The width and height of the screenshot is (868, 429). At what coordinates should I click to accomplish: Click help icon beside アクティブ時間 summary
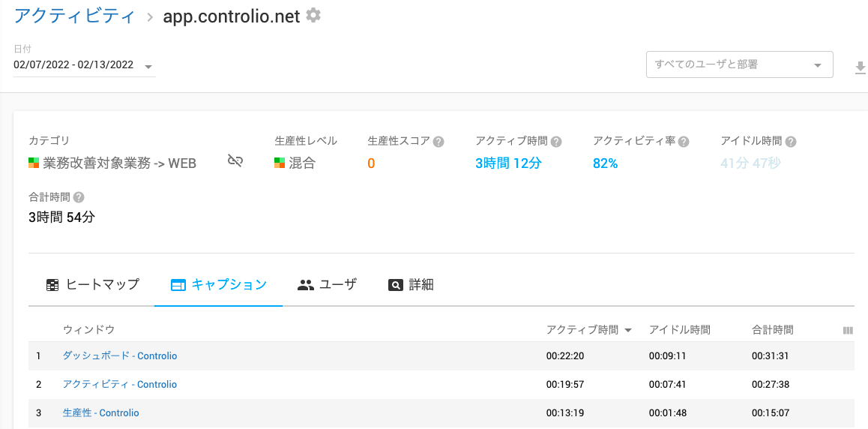click(556, 141)
